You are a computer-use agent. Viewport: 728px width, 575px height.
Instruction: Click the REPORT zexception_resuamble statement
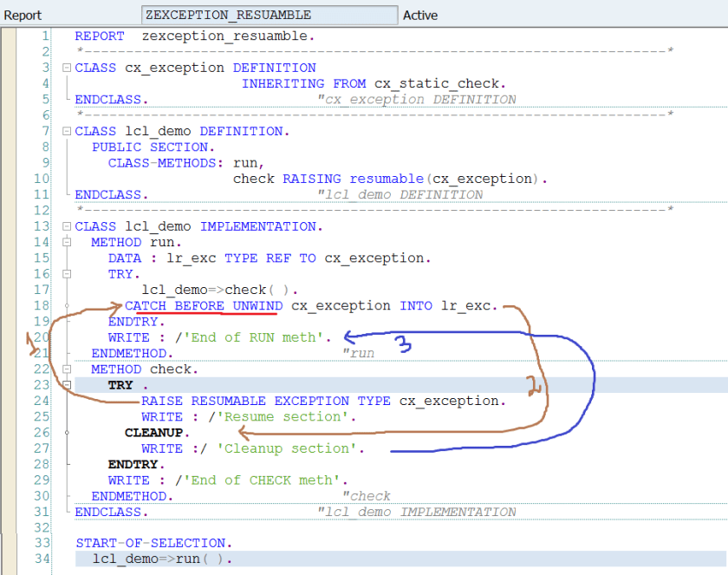tap(195, 36)
